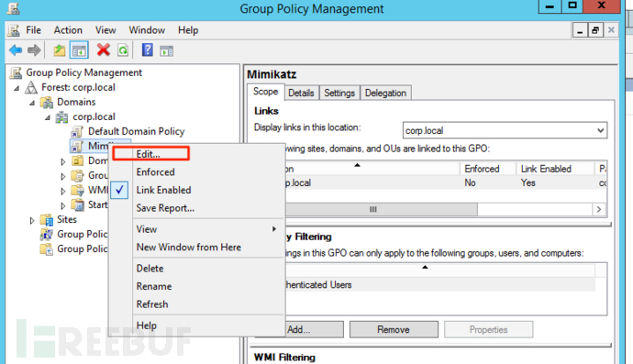This screenshot has height=364, width=633.
Task: Select the Authenticated Users row
Action: (x=425, y=285)
